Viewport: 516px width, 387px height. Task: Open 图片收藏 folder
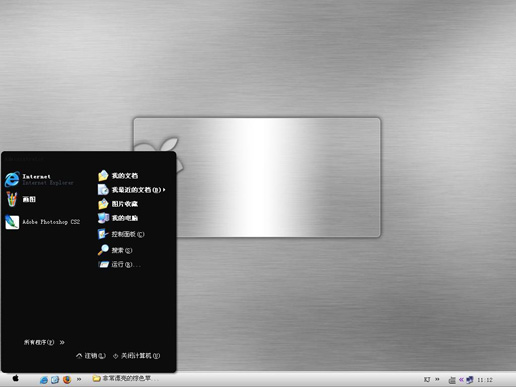pyautogui.click(x=118, y=204)
